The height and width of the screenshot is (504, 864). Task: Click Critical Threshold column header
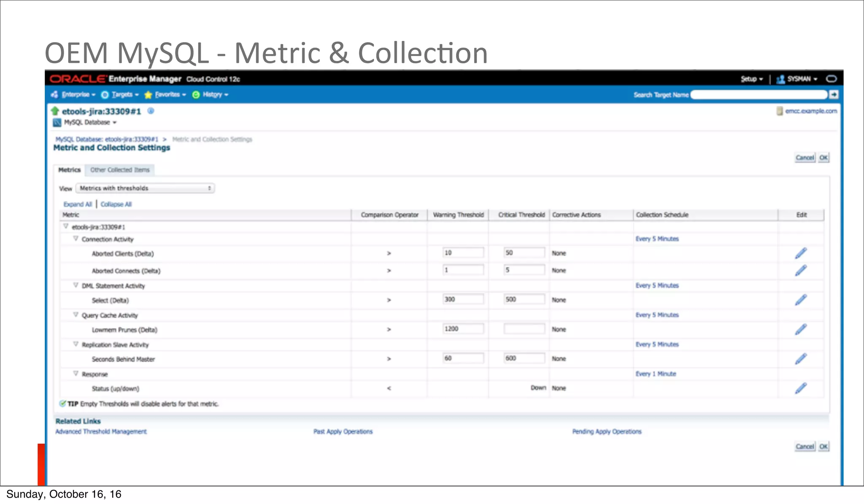(x=519, y=215)
